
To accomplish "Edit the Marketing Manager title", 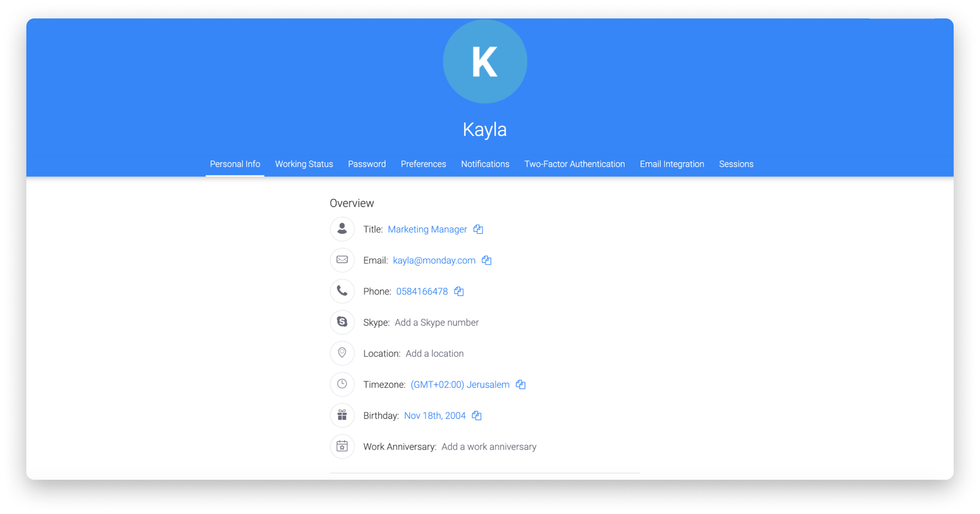I will click(x=428, y=229).
